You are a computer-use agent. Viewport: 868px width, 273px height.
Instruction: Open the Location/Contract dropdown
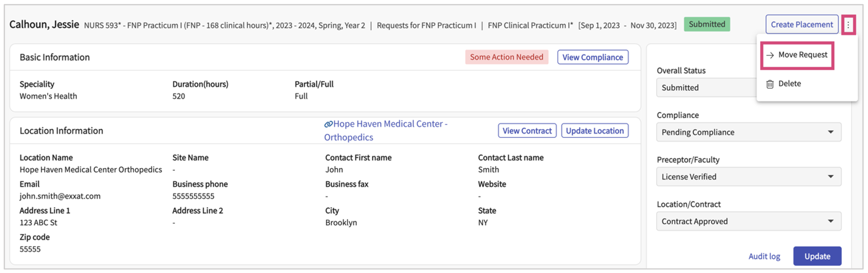tap(748, 221)
